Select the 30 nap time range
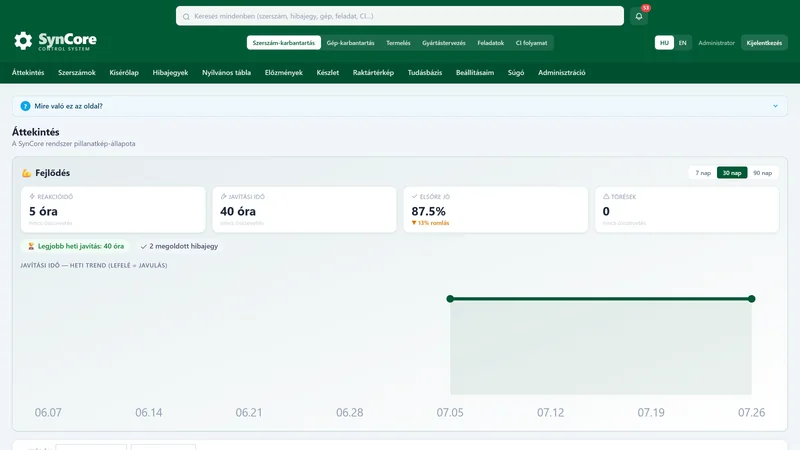Viewport: 800px width, 450px height. [x=732, y=173]
